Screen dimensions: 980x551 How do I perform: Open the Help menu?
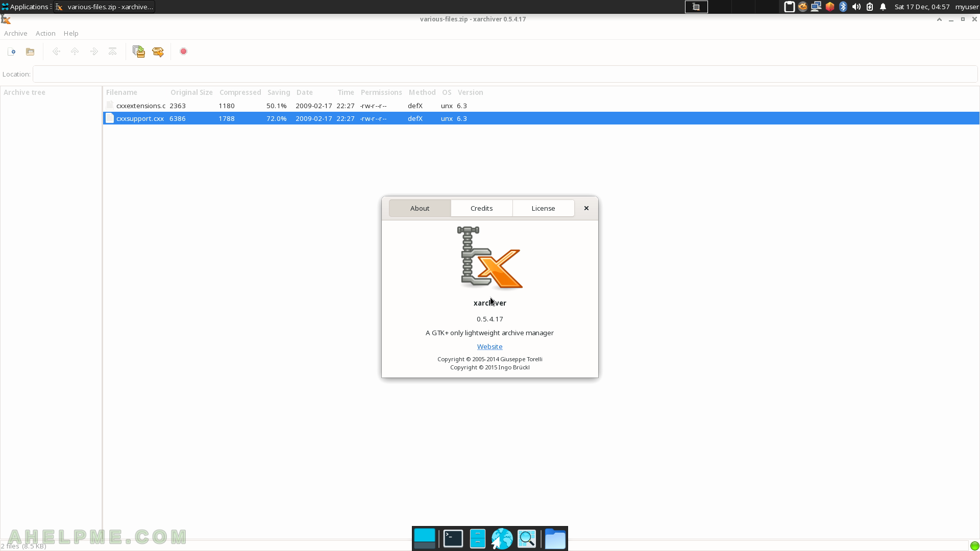(x=71, y=33)
